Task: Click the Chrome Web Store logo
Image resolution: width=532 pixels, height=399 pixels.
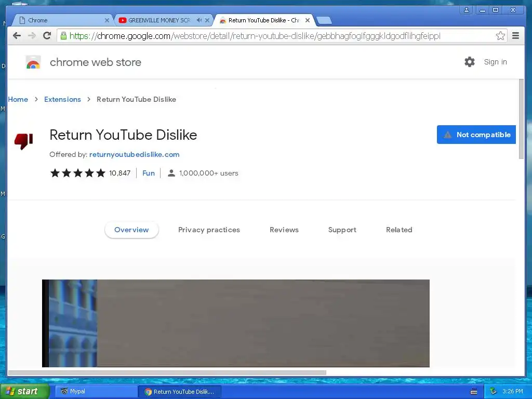Action: pyautogui.click(x=33, y=62)
